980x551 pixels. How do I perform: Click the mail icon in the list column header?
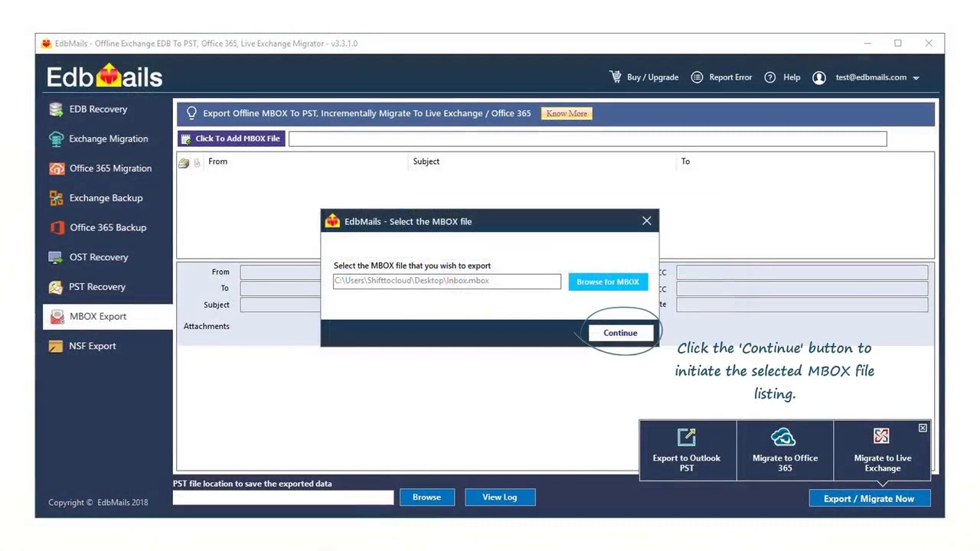[x=184, y=162]
